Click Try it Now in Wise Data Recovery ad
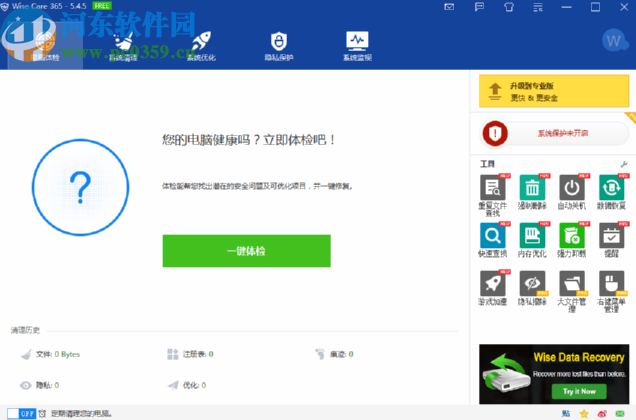 (x=579, y=391)
